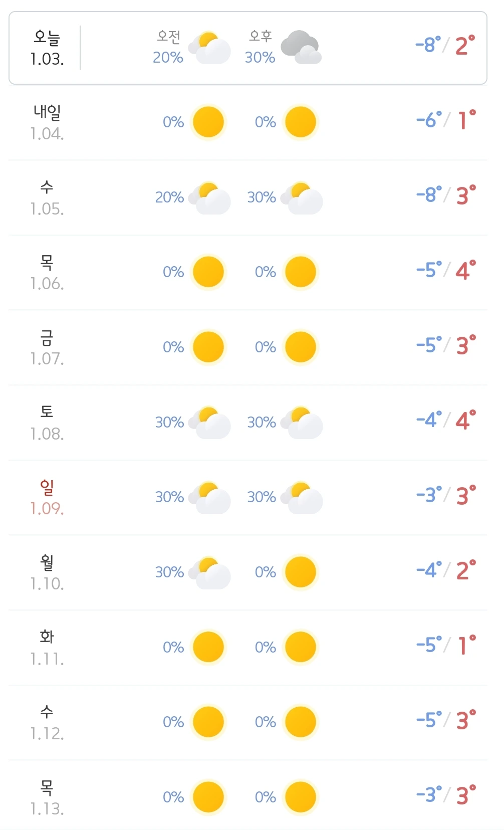Click 1.07 morning 0% precipitation text

173,347
